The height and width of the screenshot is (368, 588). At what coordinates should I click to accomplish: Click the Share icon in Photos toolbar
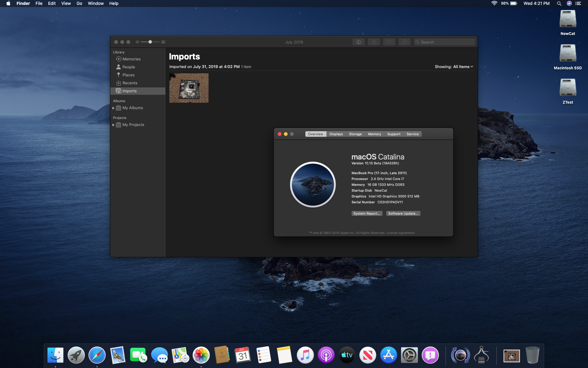tap(374, 42)
